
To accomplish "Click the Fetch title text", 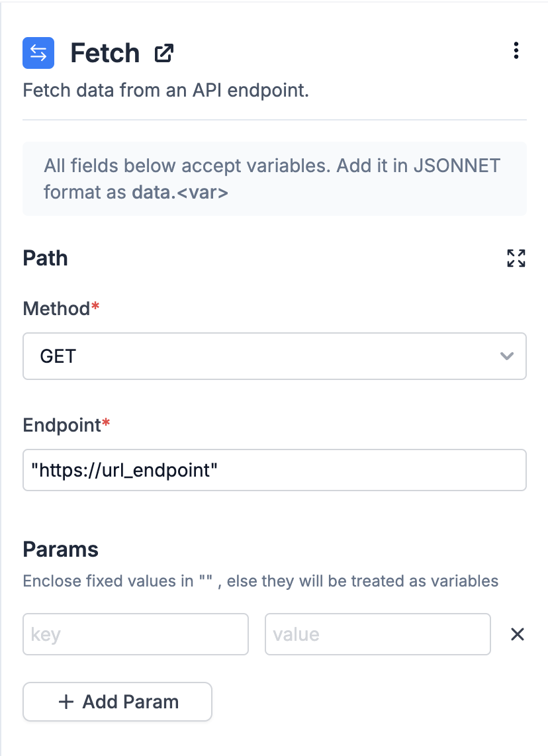I will click(105, 53).
